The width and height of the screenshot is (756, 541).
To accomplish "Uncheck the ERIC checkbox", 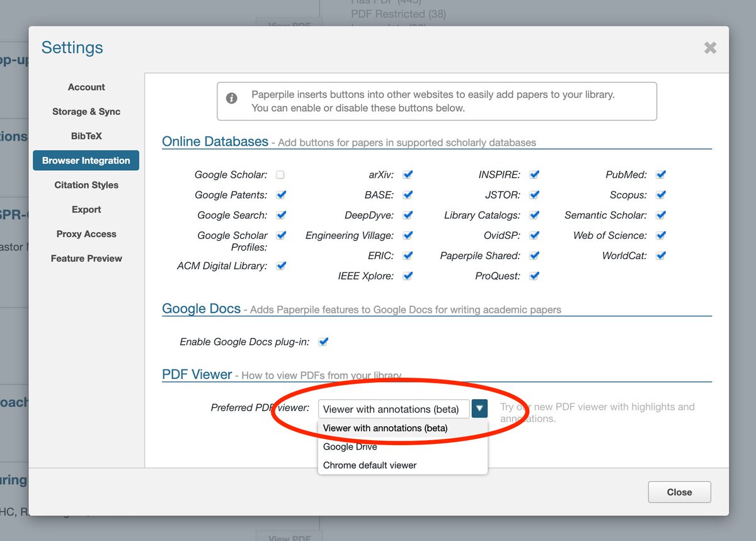I will click(x=408, y=255).
